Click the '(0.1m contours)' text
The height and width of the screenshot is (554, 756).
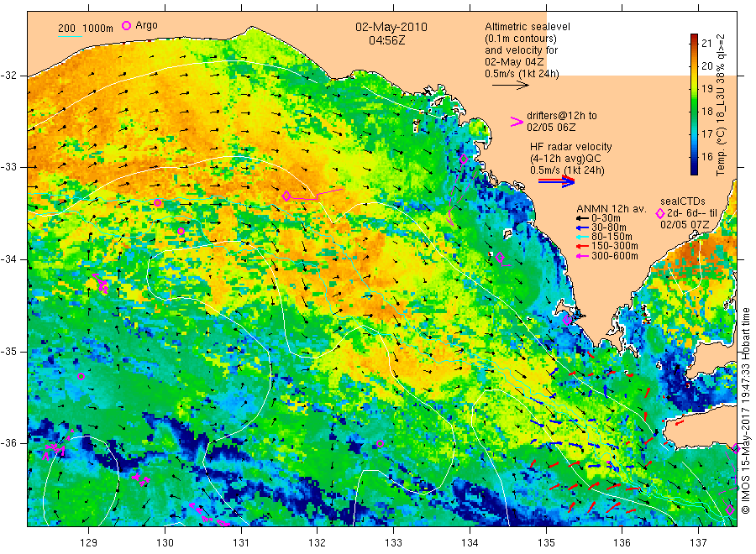[x=521, y=39]
